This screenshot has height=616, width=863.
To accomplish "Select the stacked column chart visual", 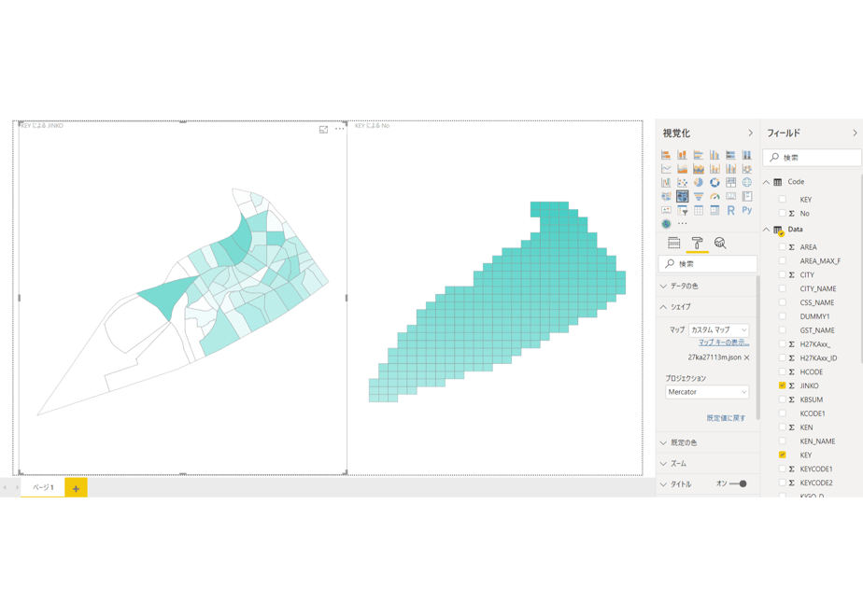I will 682,155.
